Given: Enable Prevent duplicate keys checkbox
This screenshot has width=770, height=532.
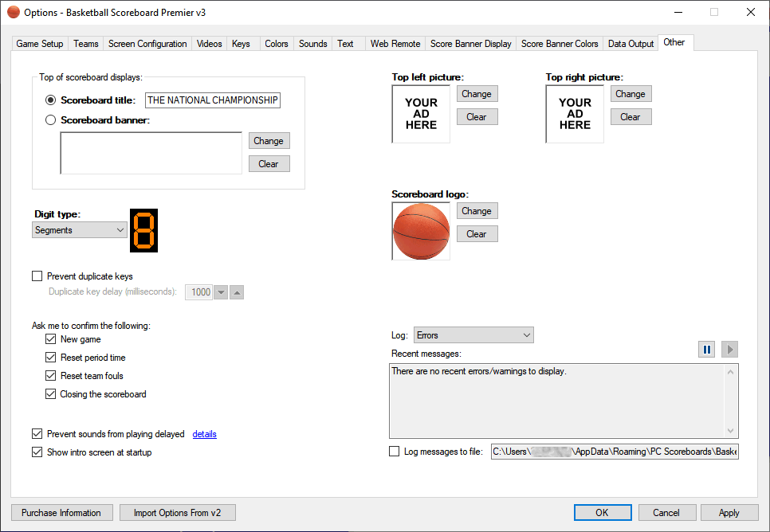Looking at the screenshot, I should [x=37, y=276].
